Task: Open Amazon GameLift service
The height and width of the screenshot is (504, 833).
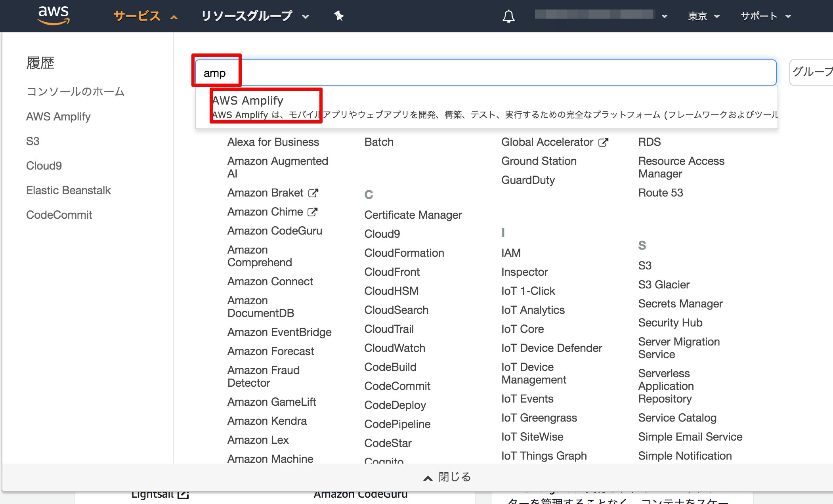Action: (272, 402)
